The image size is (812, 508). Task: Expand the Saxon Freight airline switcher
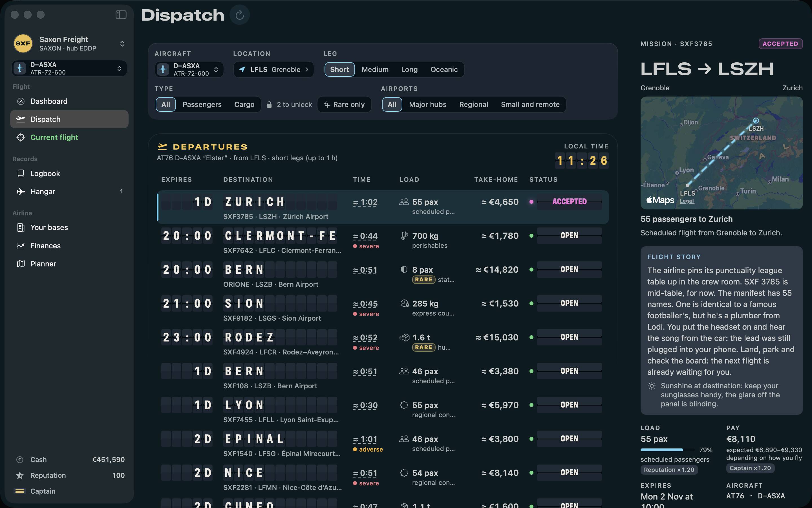(x=69, y=44)
